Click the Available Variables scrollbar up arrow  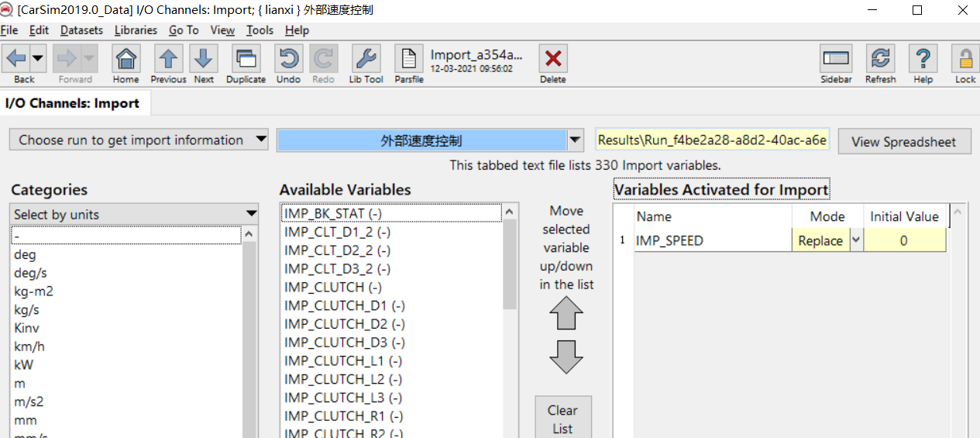(510, 212)
